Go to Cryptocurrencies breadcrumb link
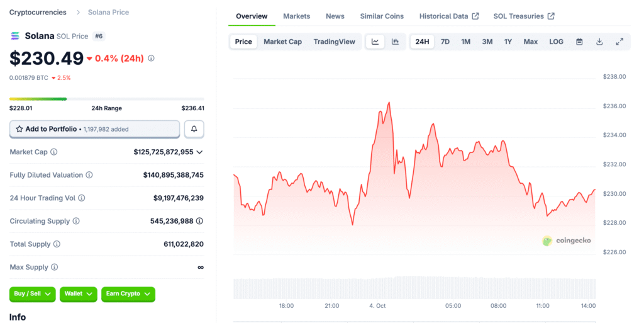This screenshot has width=644, height=323. click(38, 12)
